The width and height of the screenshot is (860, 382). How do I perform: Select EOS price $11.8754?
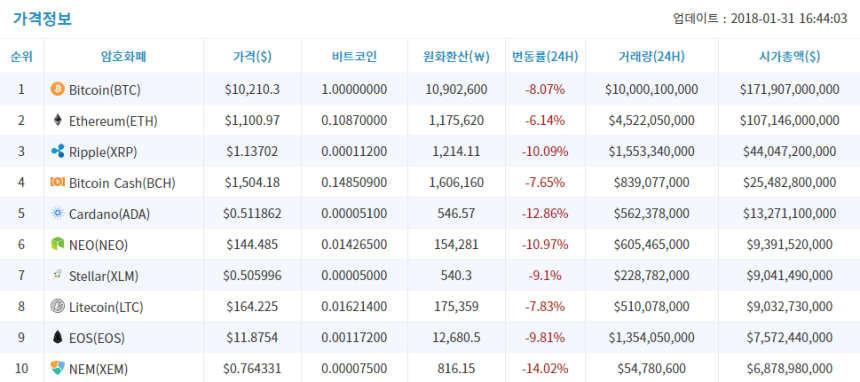tap(252, 338)
